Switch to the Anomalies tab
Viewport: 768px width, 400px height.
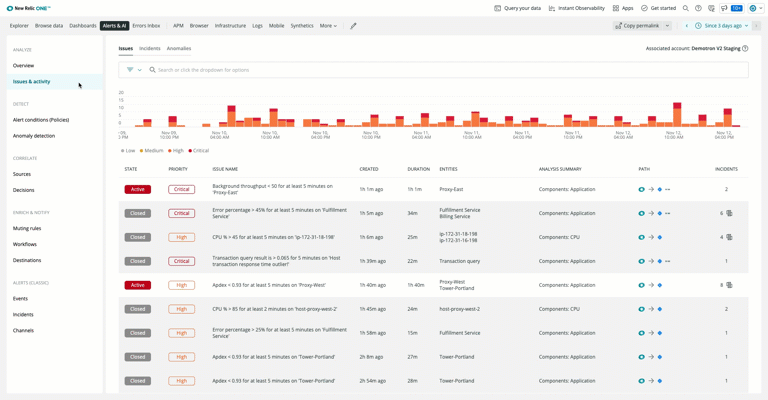pos(179,48)
